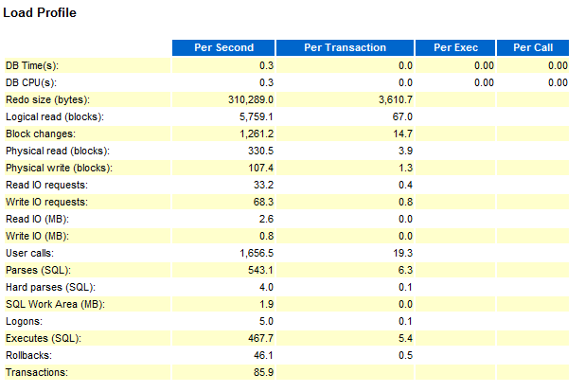The width and height of the screenshot is (585, 392).
Task: Select the Redo size (bytes) label
Action: (47, 100)
